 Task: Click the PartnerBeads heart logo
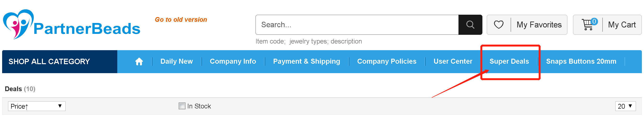(x=18, y=24)
